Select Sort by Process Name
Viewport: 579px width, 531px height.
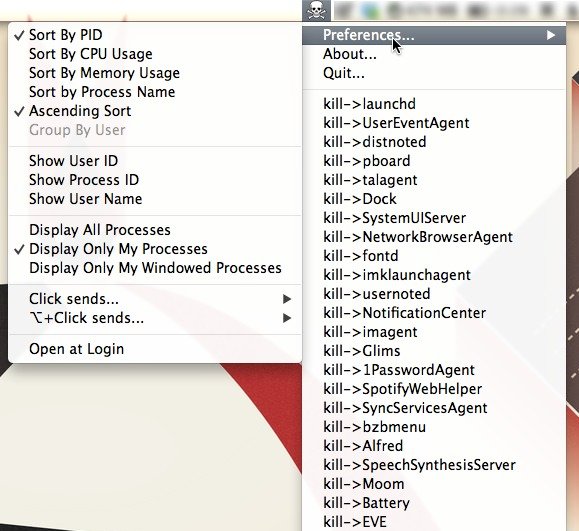(x=155, y=92)
